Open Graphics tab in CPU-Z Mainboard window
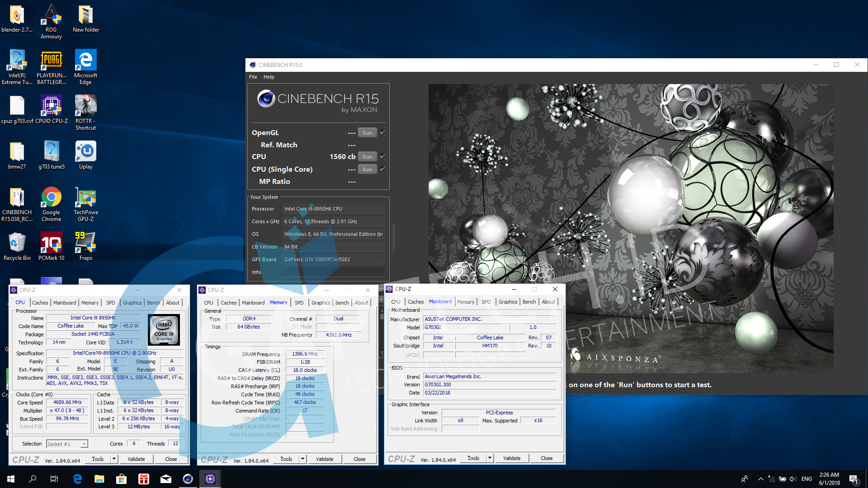 point(508,302)
